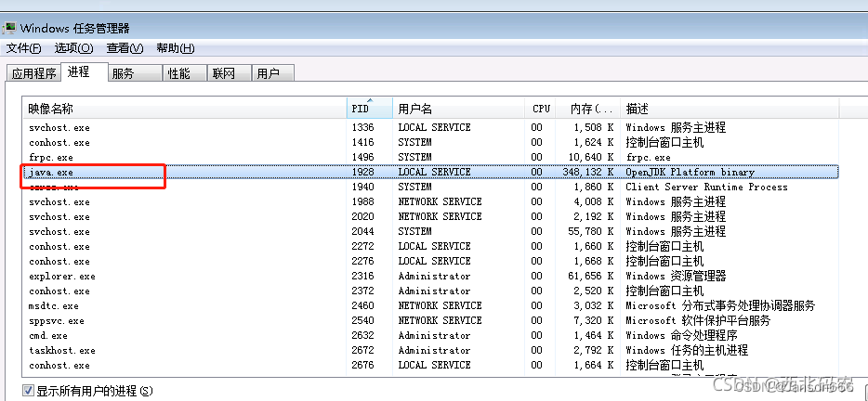
Task: Click user name of msdtc.exe row
Action: pos(440,306)
